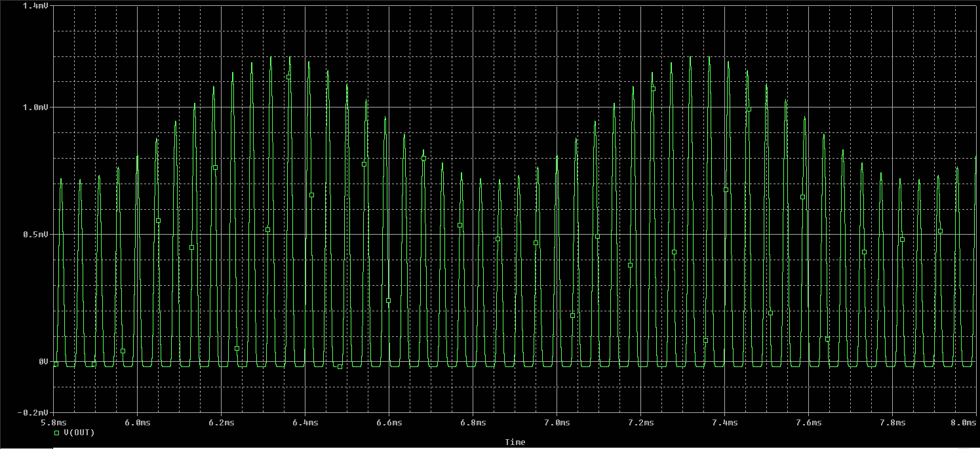Click the V(OUT) legend marker symbol

(56, 433)
